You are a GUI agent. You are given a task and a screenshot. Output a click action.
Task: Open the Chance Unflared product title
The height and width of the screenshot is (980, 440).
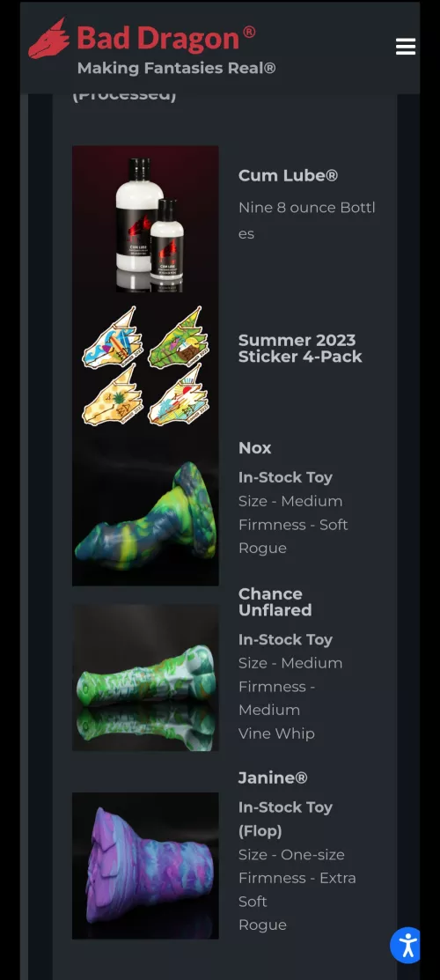click(275, 602)
